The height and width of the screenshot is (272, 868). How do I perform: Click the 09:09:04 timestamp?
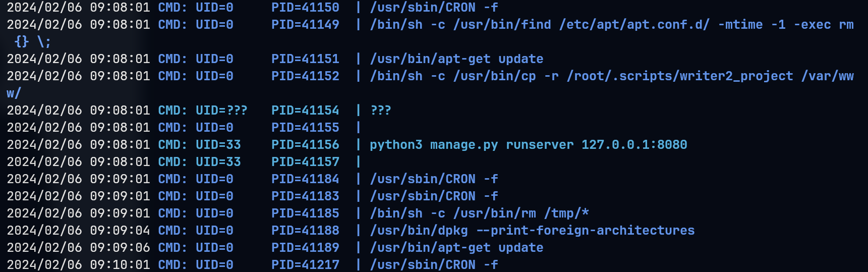click(x=120, y=231)
